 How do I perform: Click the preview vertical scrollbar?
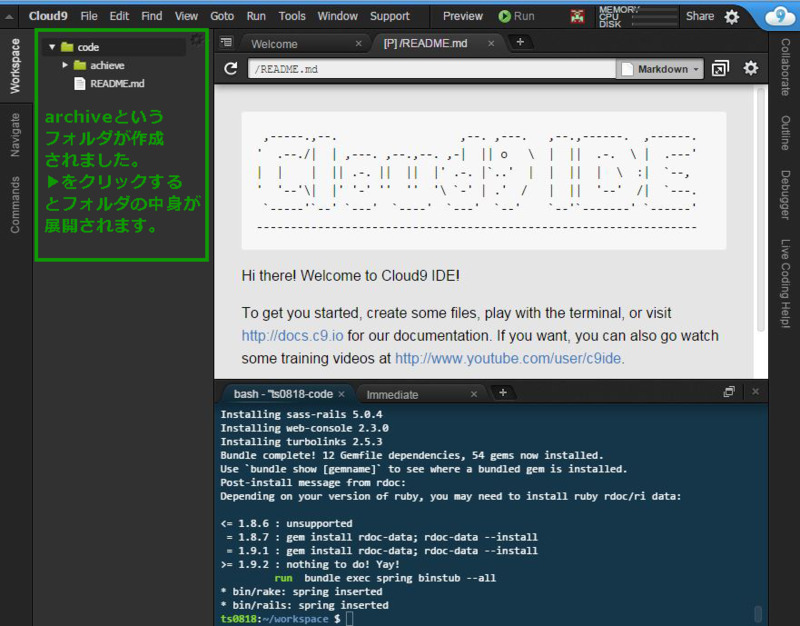(761, 209)
